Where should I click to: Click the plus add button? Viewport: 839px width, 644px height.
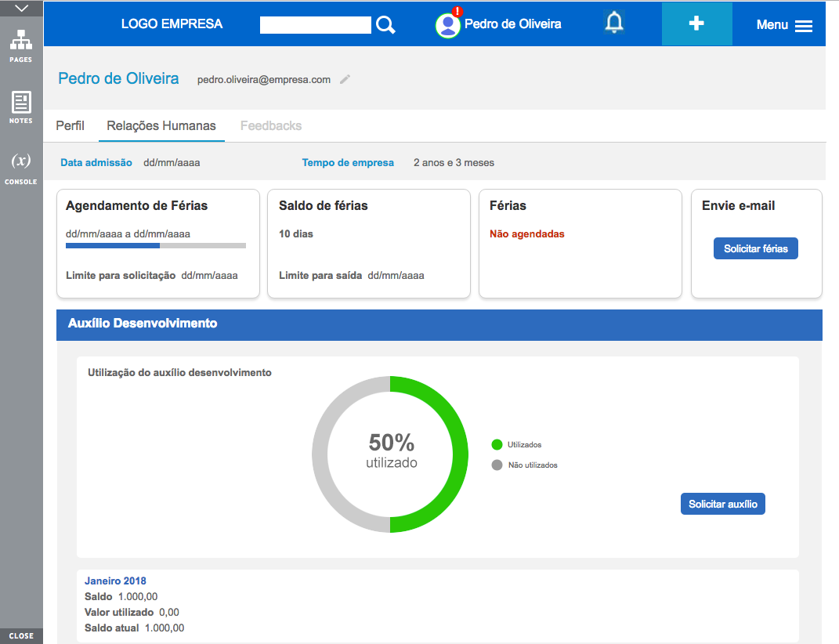click(696, 24)
